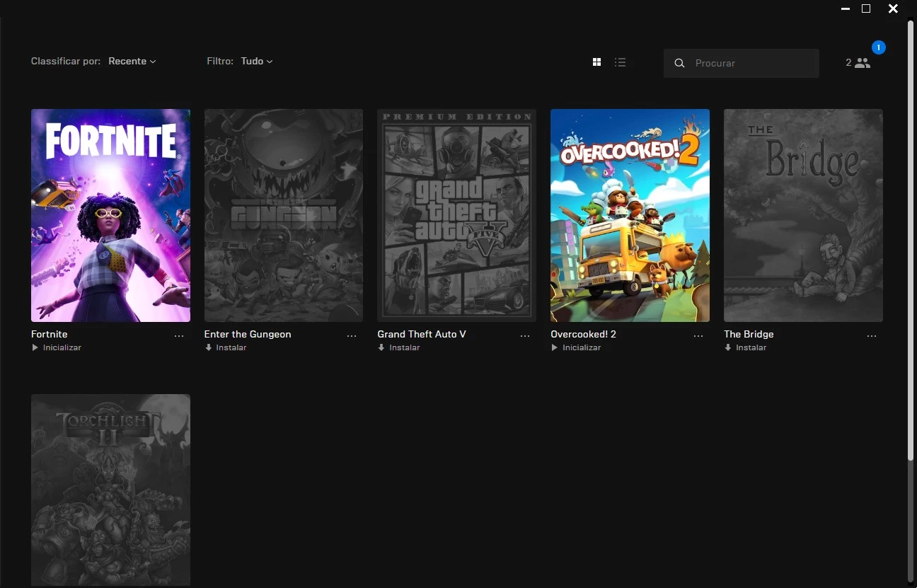Expand the Tudo filter dropdown
Viewport: 917px width, 588px height.
pos(257,61)
